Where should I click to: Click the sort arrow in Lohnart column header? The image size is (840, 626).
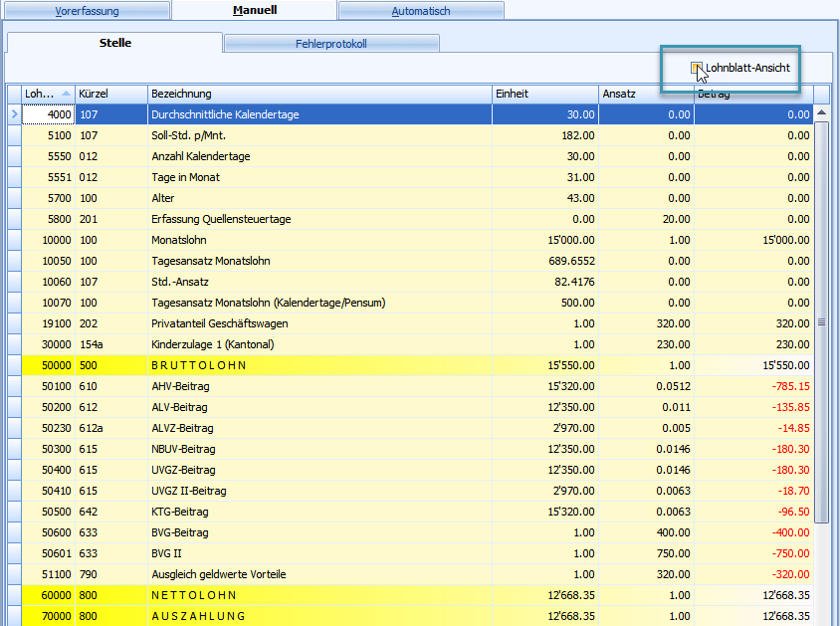[66, 94]
